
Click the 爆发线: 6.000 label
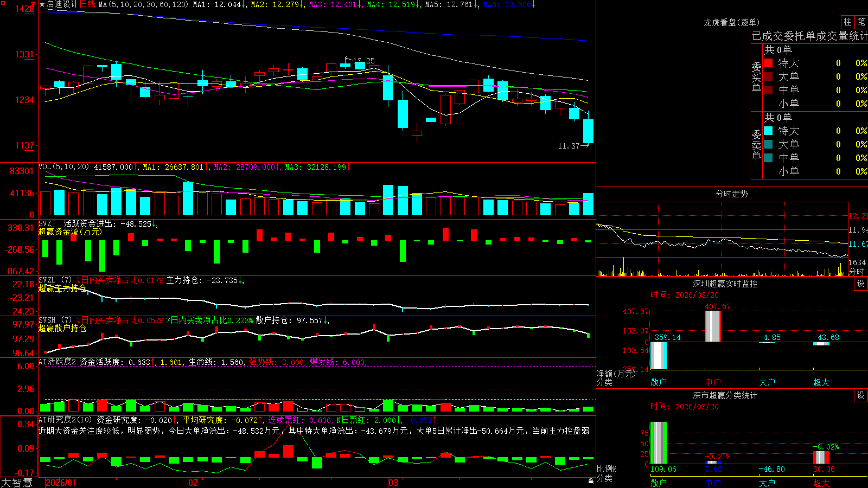click(x=338, y=362)
